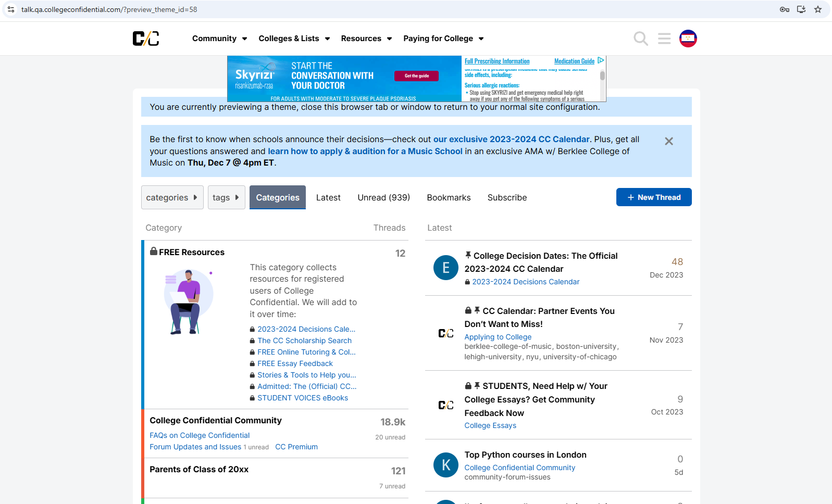
Task: Open the tags filter dropdown
Action: point(227,197)
